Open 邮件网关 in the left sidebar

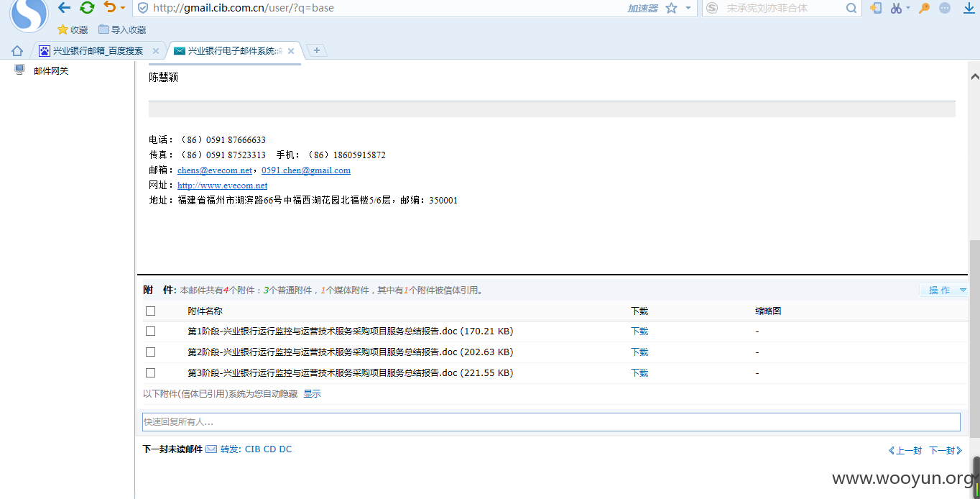[51, 71]
